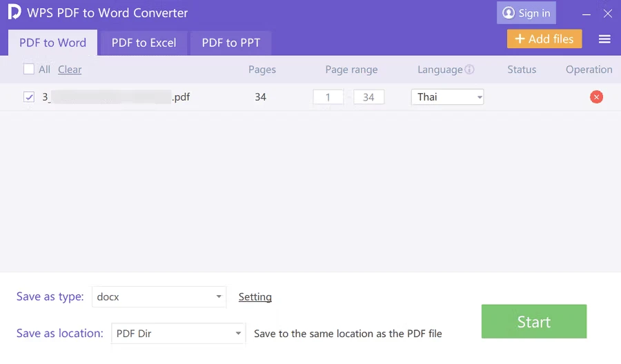
Task: Open the hamburger menu icon
Action: 604,39
